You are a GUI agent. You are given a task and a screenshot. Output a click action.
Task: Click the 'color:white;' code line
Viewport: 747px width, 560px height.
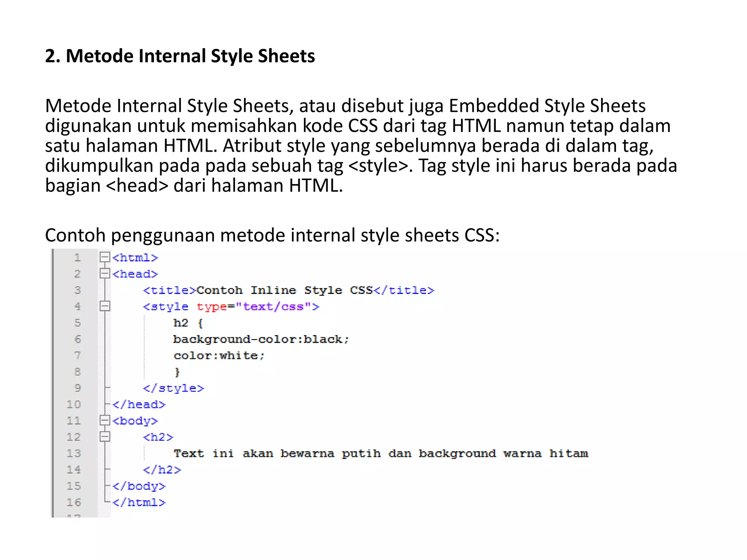point(219,355)
